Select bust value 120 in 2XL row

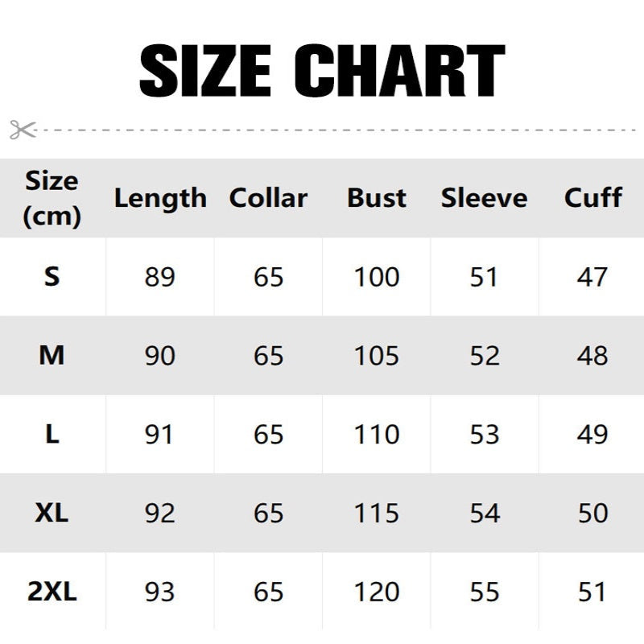tap(377, 592)
